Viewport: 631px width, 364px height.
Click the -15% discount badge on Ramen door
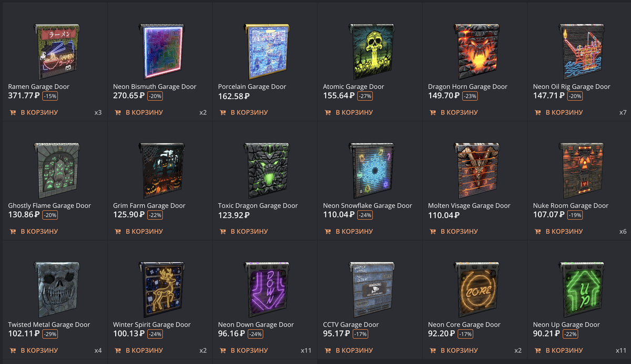pyautogui.click(x=50, y=96)
